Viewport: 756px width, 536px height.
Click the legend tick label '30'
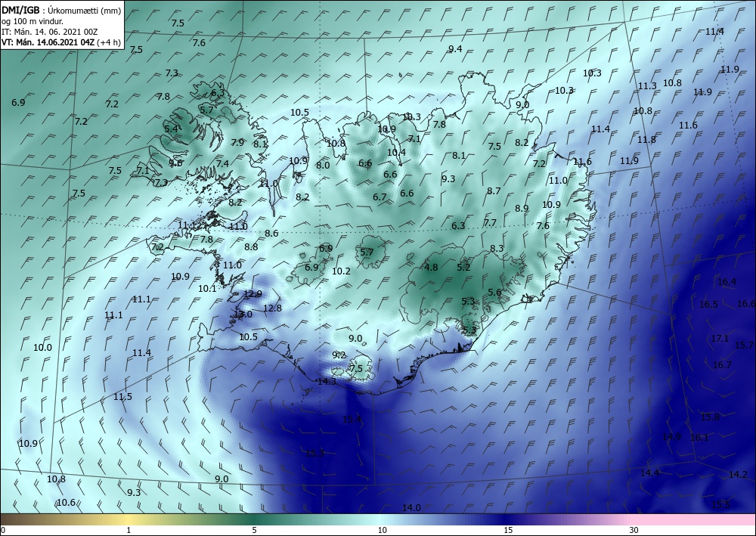(634, 530)
